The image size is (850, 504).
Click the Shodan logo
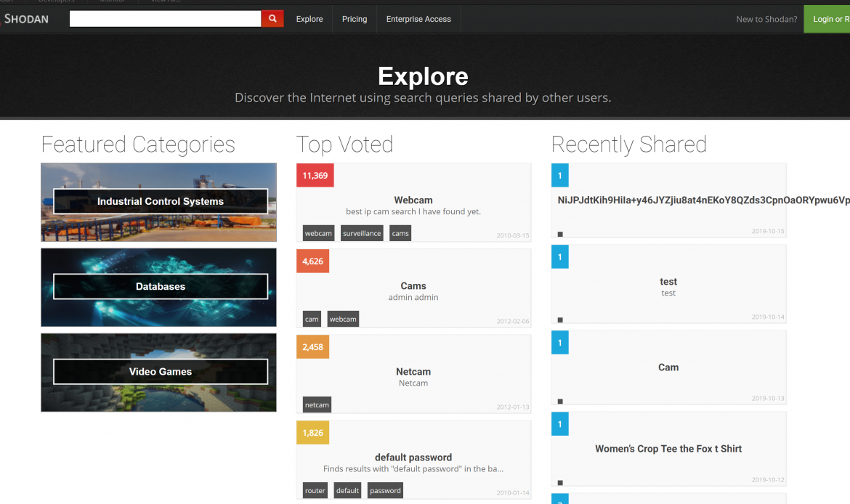point(26,19)
